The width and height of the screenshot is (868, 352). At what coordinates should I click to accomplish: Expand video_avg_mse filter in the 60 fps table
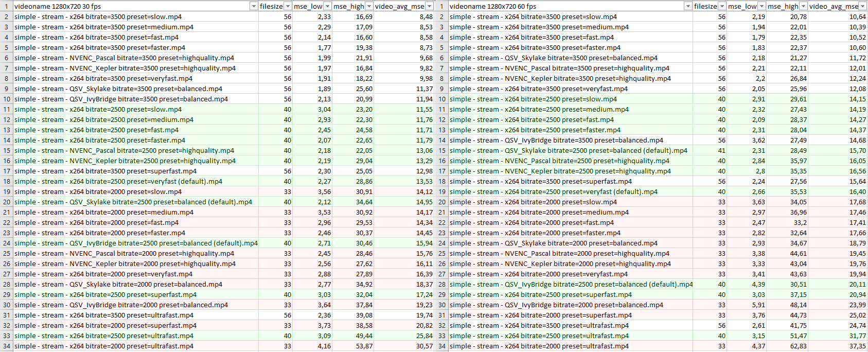[863, 6]
